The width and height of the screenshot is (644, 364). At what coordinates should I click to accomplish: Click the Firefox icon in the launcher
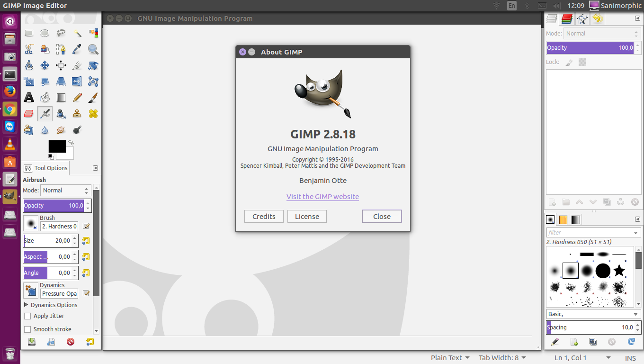click(10, 91)
